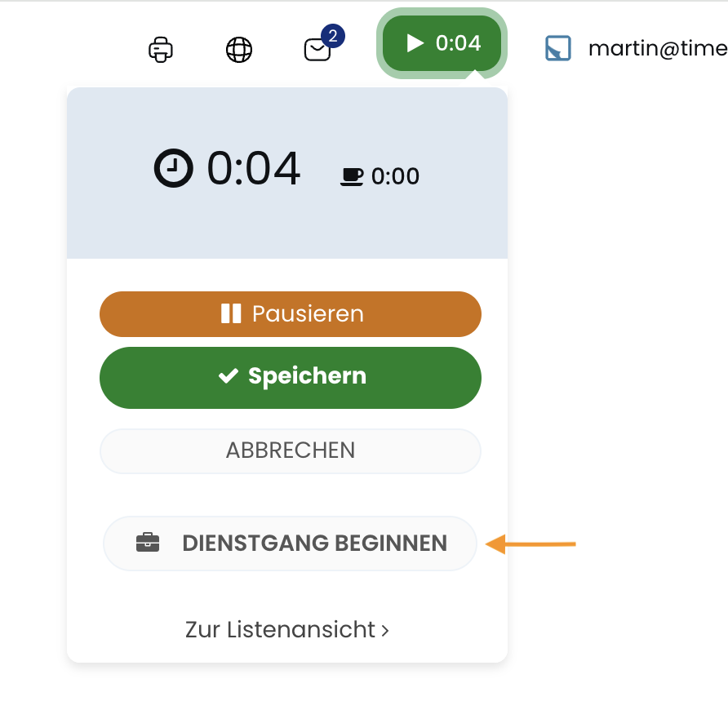Click the clock icon in the timer panel
The width and height of the screenshot is (728, 710).
[x=174, y=170]
